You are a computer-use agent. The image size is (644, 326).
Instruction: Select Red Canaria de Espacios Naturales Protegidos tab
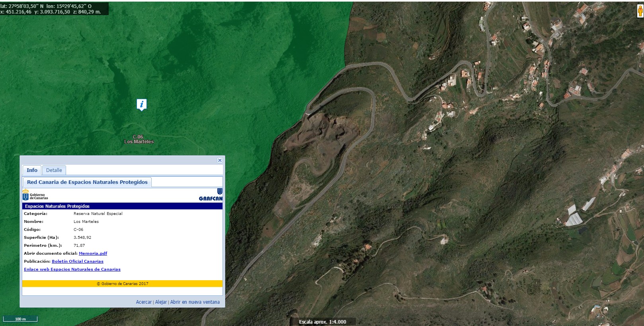pyautogui.click(x=87, y=182)
